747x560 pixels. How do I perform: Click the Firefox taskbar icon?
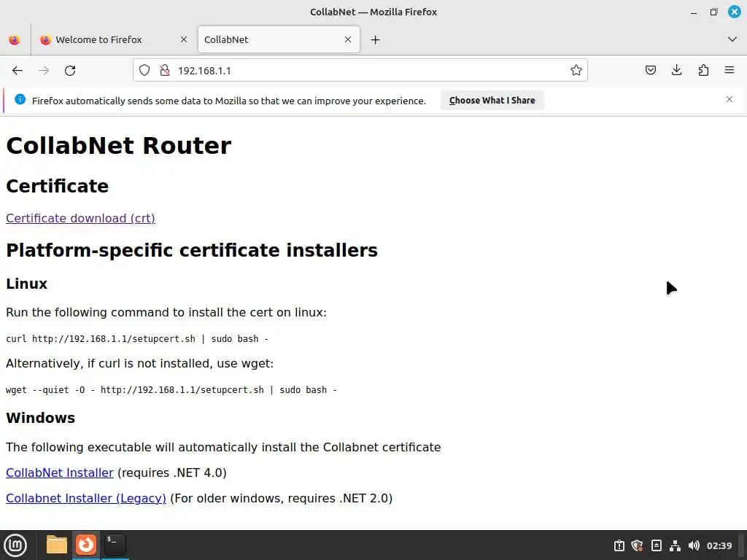click(x=86, y=545)
